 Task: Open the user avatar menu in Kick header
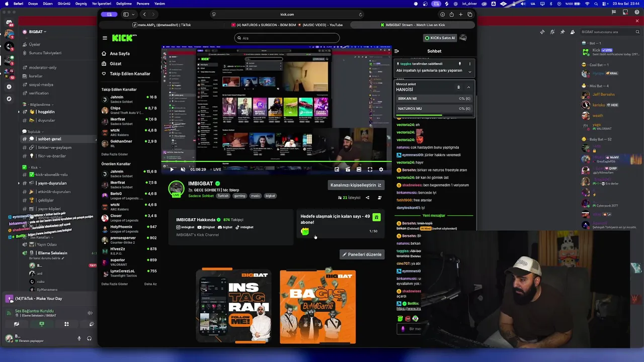(463, 38)
